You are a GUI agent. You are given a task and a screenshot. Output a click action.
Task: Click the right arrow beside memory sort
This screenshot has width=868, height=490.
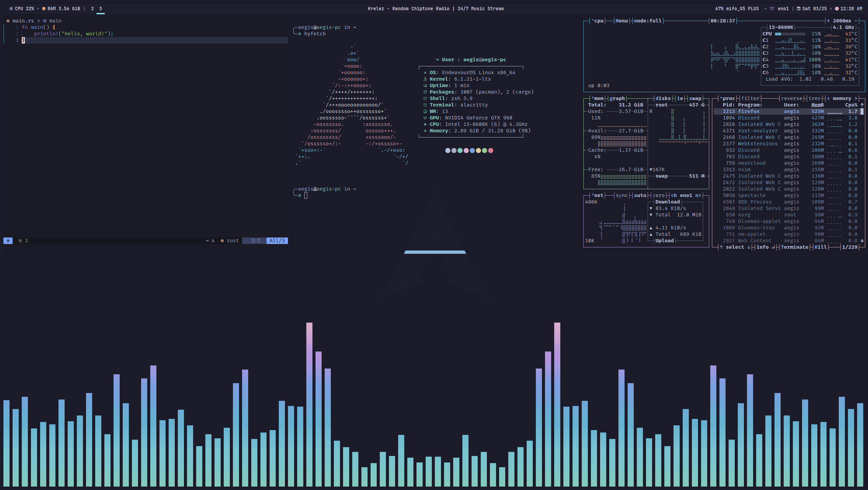pos(856,98)
